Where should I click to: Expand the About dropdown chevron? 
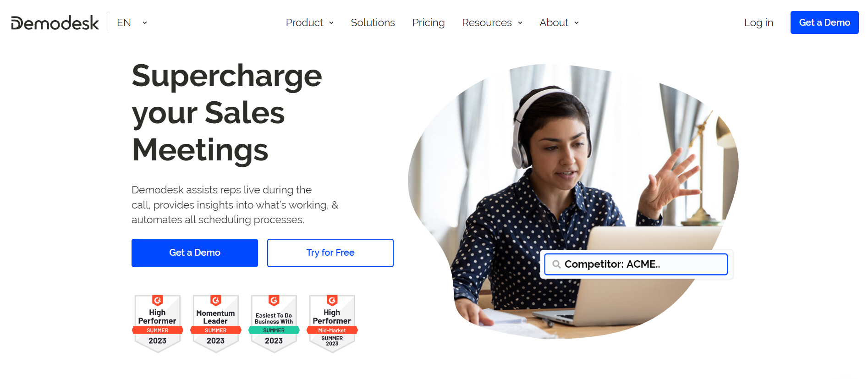point(577,23)
